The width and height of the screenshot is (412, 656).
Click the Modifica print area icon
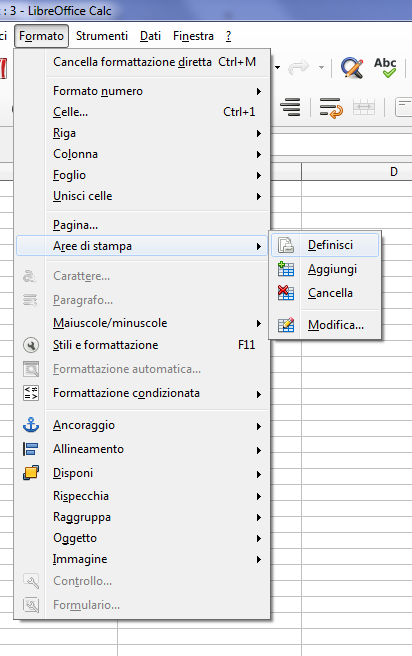click(286, 325)
